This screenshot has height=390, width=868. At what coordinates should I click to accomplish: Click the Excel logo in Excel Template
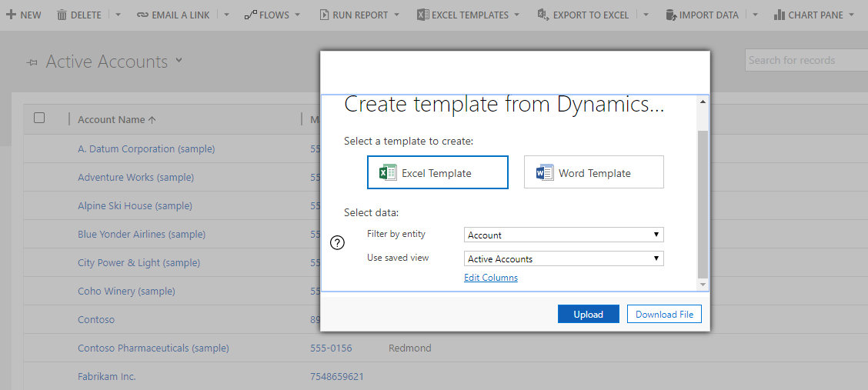pyautogui.click(x=388, y=172)
